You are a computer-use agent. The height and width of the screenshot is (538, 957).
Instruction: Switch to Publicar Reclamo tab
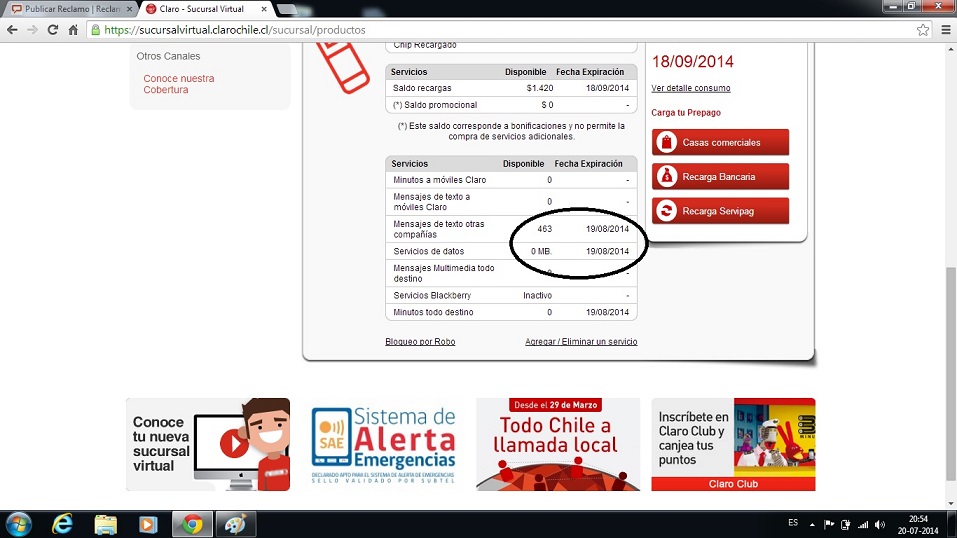click(72, 9)
